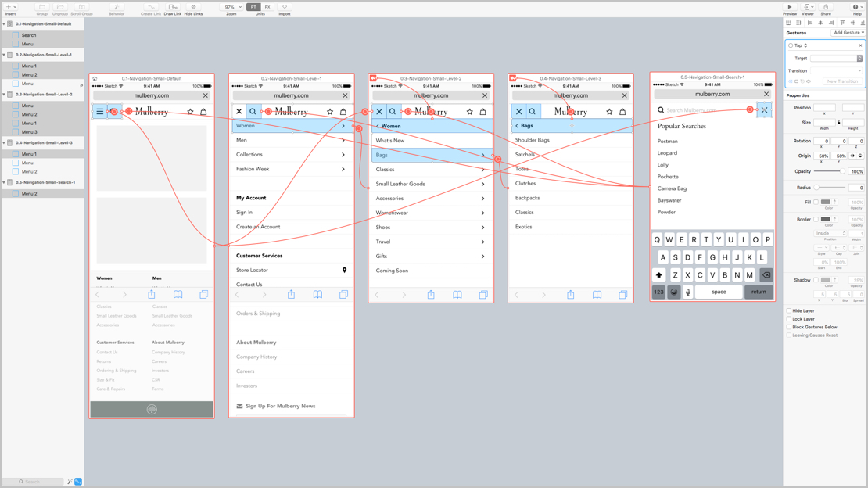Click the align horizontal centers icon
The height and width of the screenshot is (488, 868).
pos(820,23)
